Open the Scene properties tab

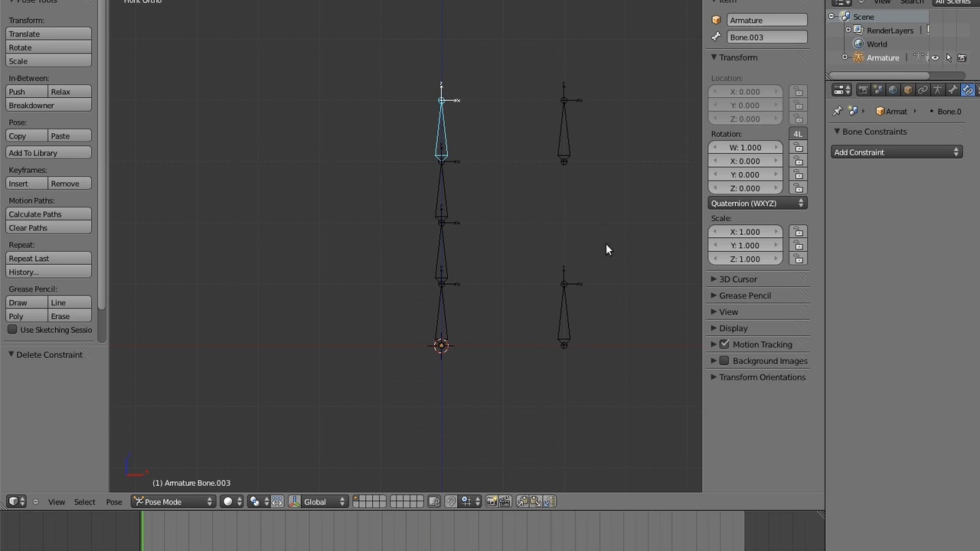(878, 90)
